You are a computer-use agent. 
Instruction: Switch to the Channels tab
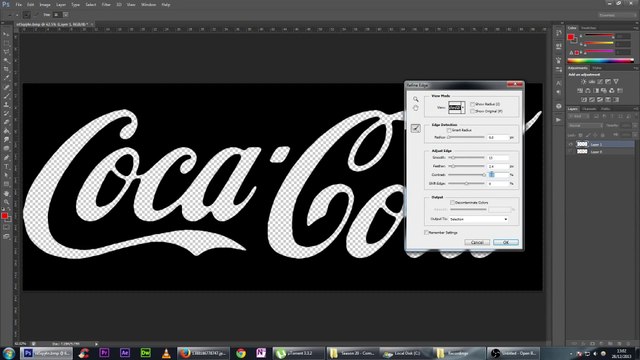click(x=589, y=109)
